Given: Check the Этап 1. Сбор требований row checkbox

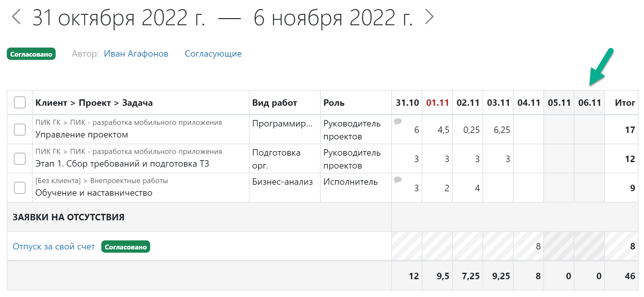Looking at the screenshot, I should [x=20, y=159].
